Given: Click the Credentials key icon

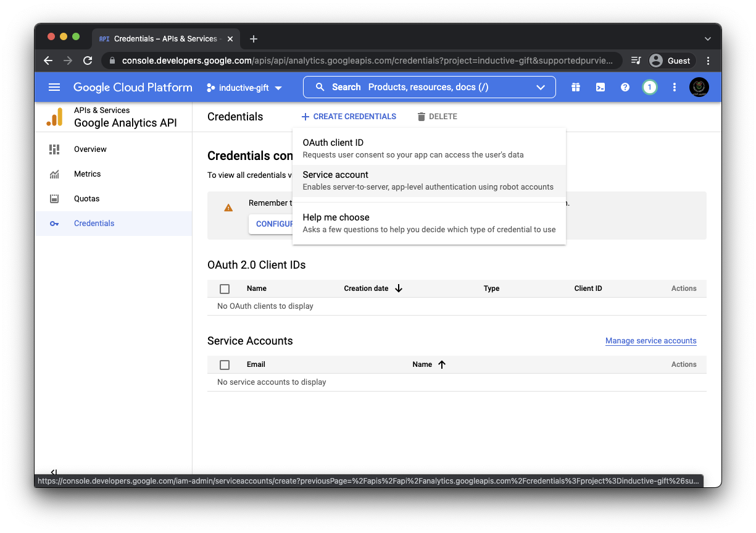Looking at the screenshot, I should click(54, 224).
